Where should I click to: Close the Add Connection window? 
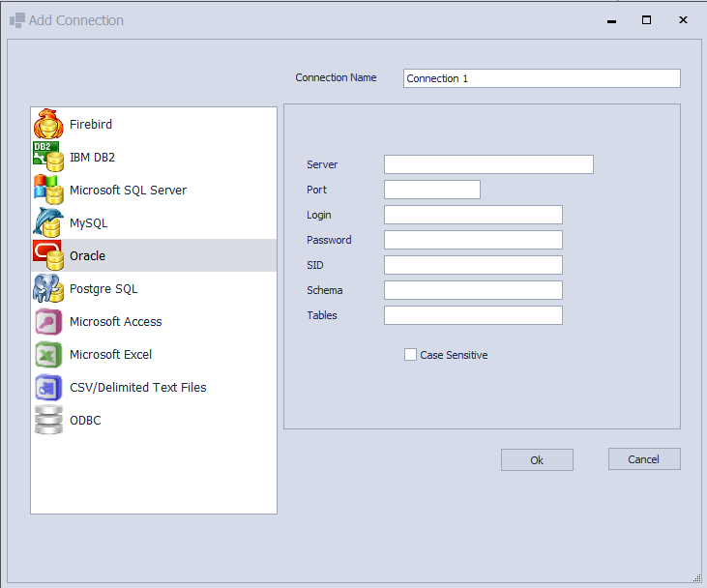tap(683, 20)
